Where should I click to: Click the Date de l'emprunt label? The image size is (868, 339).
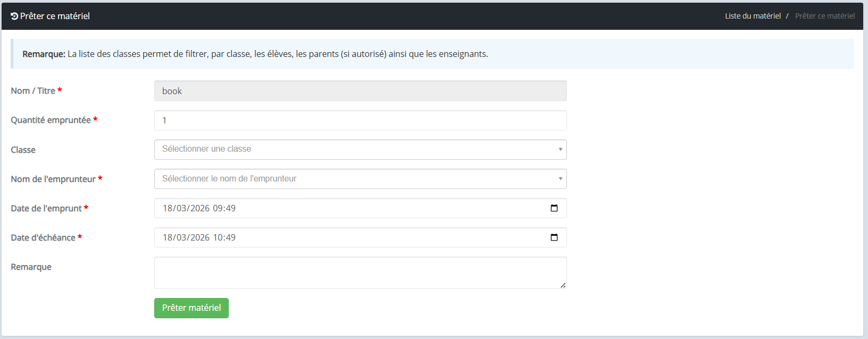46,209
